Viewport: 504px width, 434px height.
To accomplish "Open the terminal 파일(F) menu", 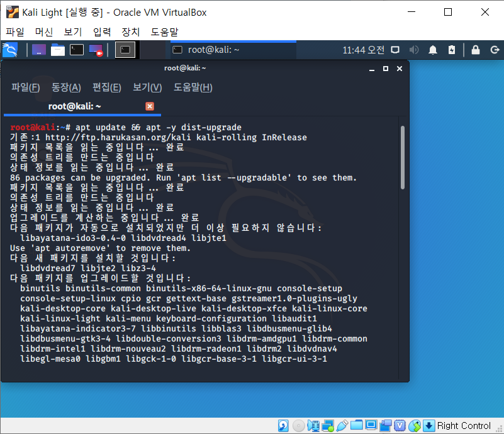I will [x=26, y=87].
